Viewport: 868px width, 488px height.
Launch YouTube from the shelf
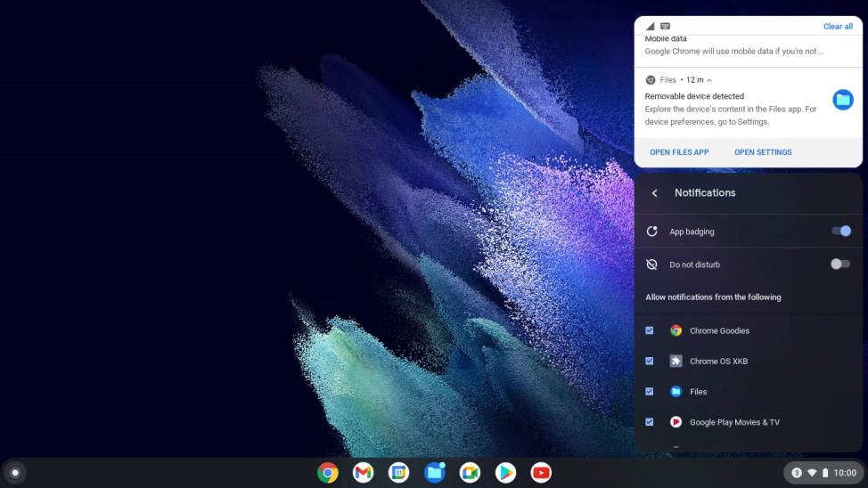(x=541, y=473)
